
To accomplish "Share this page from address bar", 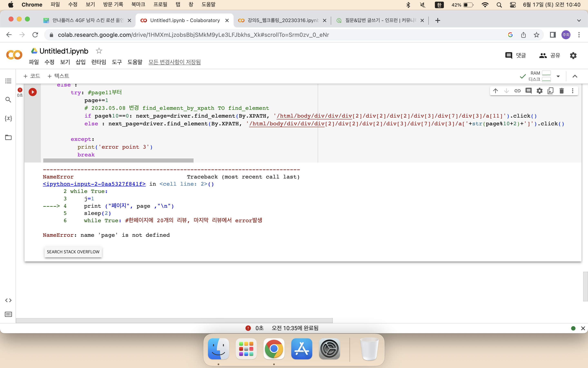I will pos(523,35).
